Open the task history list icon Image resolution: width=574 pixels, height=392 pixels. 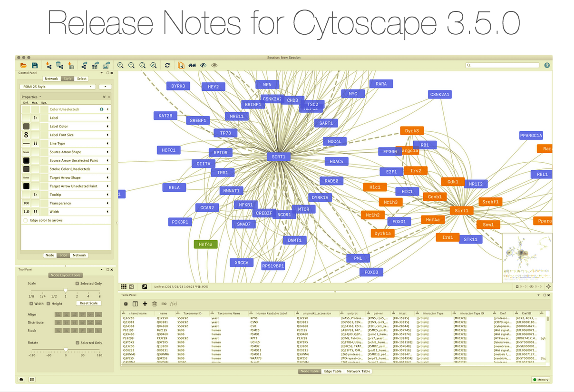32,379
